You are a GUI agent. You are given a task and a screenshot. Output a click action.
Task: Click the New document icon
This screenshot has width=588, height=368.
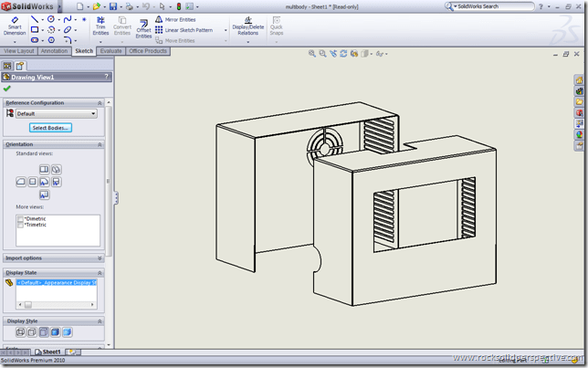[x=79, y=6]
